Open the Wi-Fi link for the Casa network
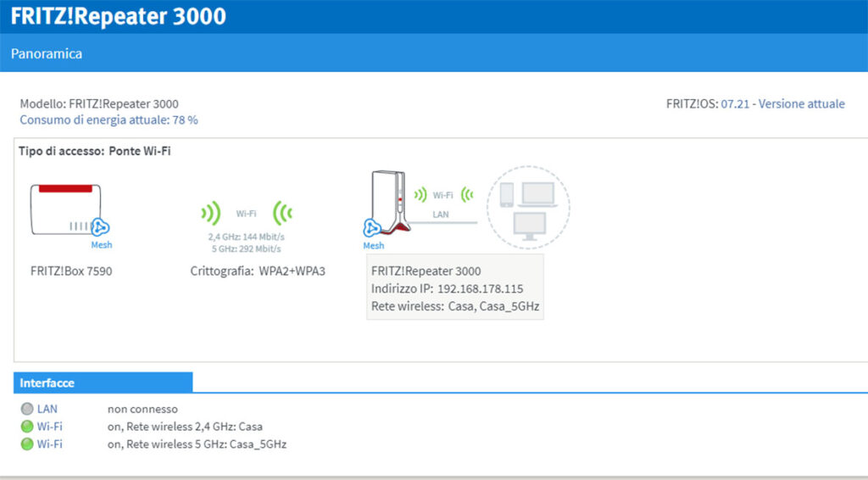 [49, 427]
